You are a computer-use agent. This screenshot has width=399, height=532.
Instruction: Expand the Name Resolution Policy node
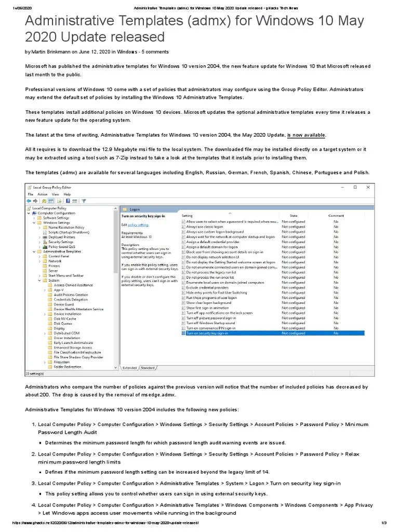tap(39, 228)
